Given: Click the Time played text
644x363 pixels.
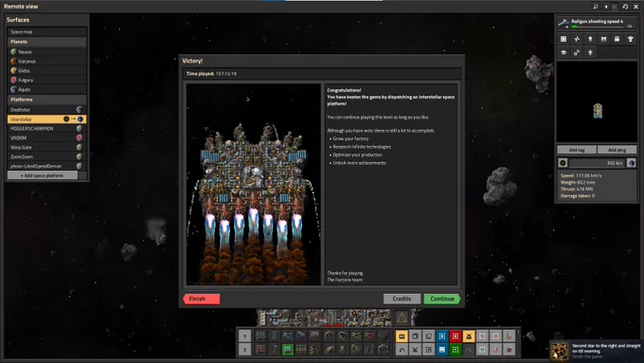Looking at the screenshot, I should pyautogui.click(x=211, y=74).
